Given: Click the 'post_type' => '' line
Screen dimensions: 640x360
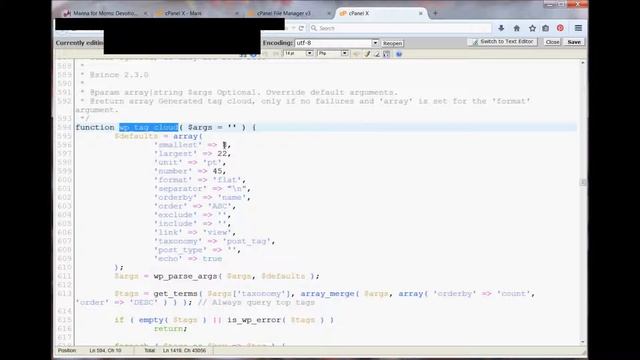Looking at the screenshot, I should point(197,250).
